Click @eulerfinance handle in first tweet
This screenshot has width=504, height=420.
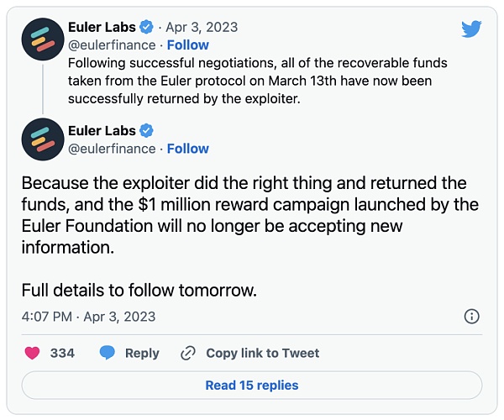pyautogui.click(x=112, y=45)
